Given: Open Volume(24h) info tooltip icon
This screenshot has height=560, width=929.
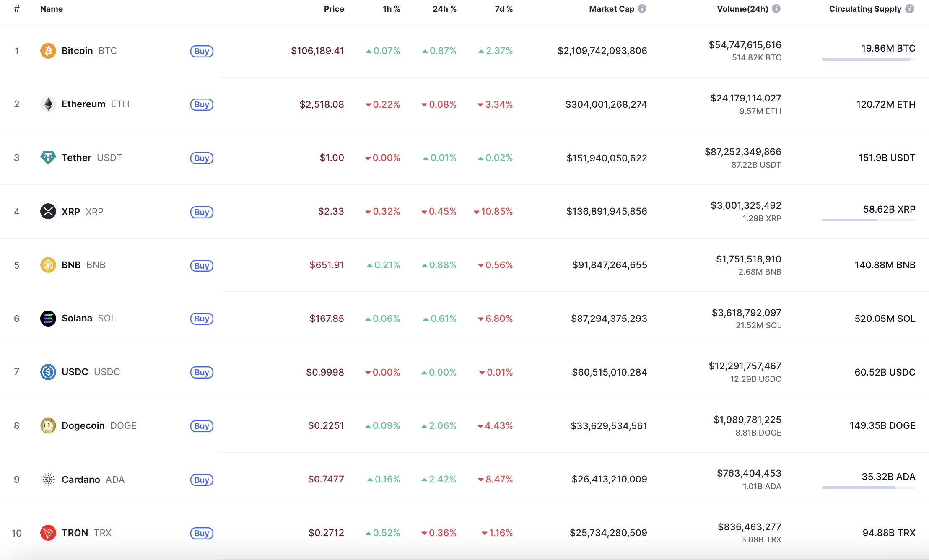Looking at the screenshot, I should (776, 9).
